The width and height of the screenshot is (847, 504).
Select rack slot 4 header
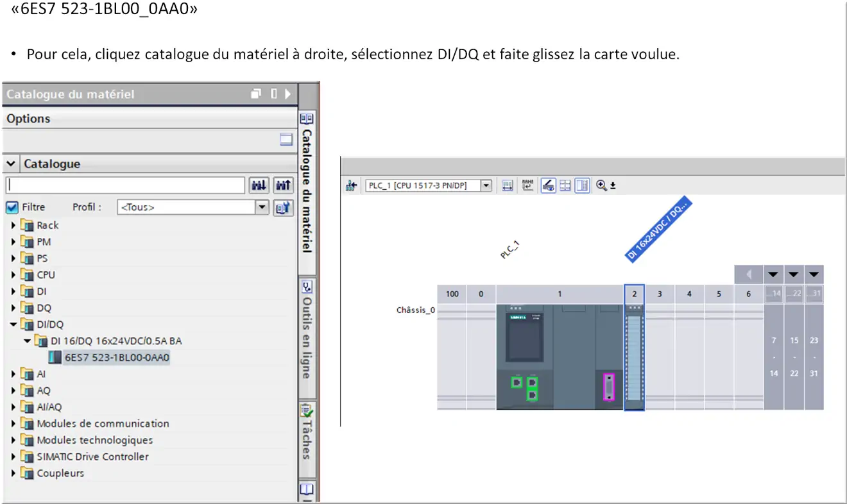(x=689, y=294)
